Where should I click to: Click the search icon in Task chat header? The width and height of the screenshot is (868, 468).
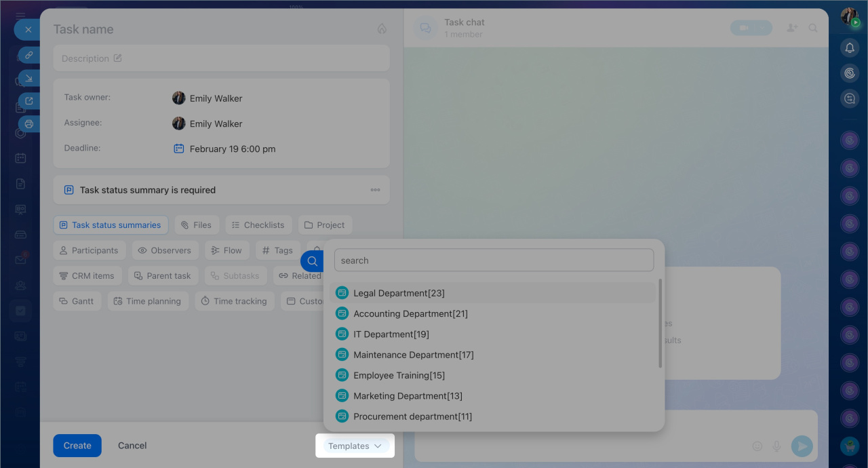point(813,28)
